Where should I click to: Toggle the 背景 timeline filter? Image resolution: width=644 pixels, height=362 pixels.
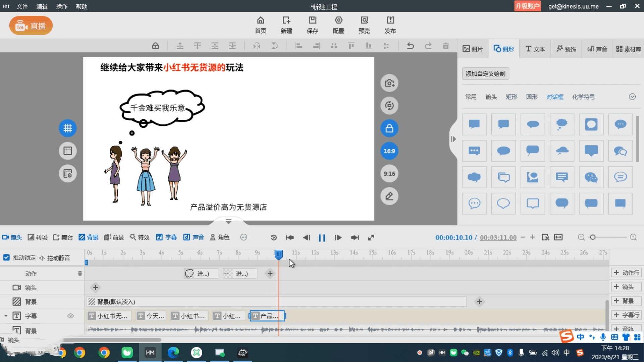pyautogui.click(x=89, y=237)
